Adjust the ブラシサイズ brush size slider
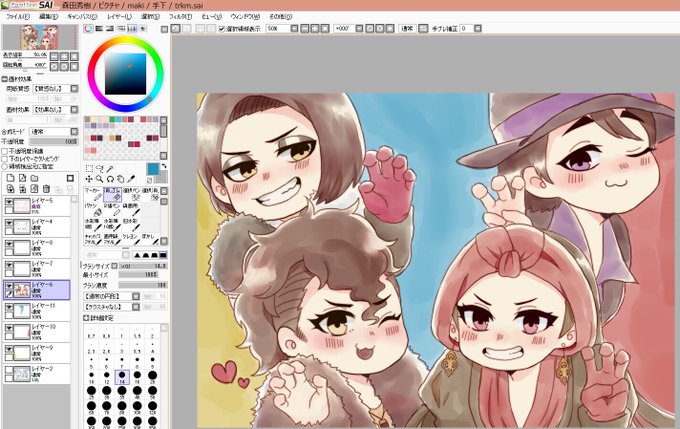 point(143,266)
